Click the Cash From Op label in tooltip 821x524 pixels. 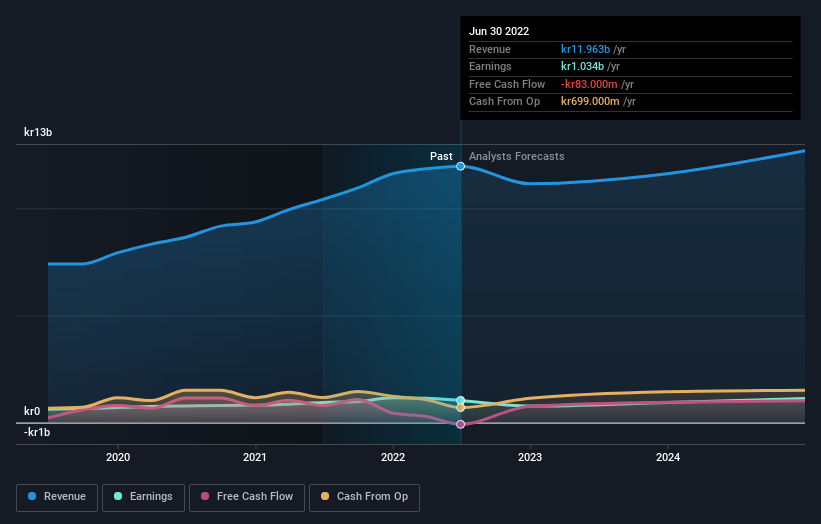(x=504, y=102)
